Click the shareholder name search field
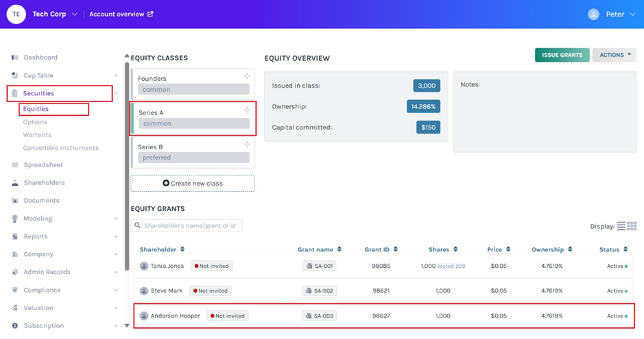The image size is (644, 339). click(187, 225)
